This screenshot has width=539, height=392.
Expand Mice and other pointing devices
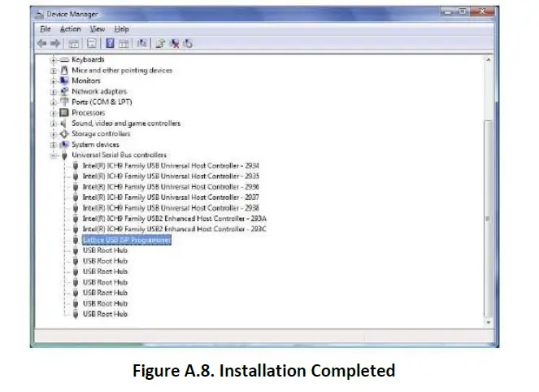coord(53,71)
